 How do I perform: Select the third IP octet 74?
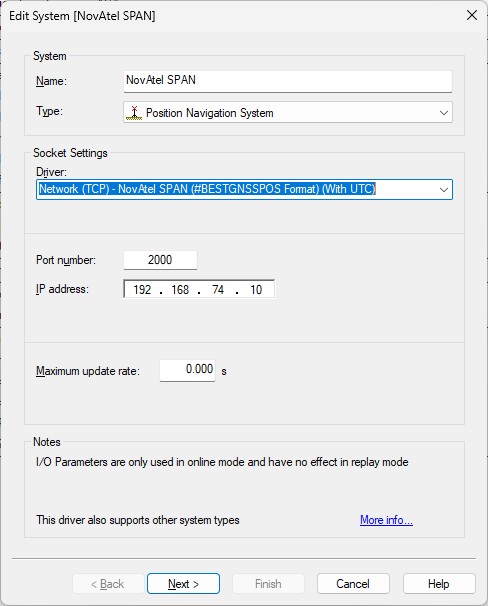(218, 289)
